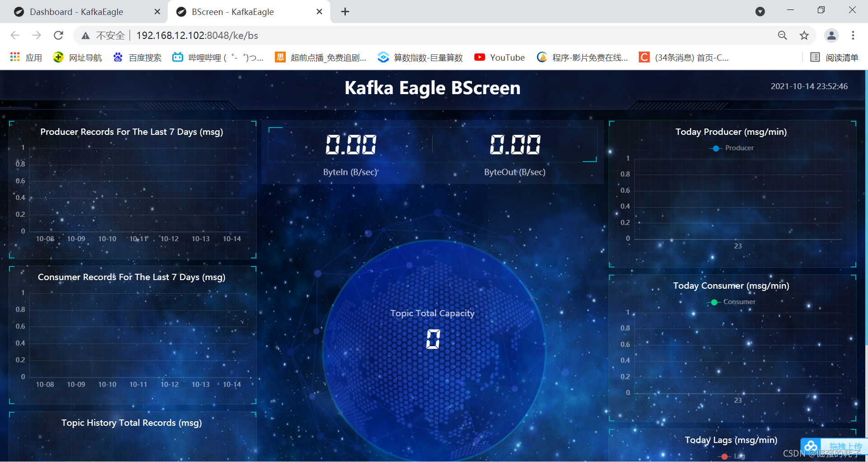Click the 10-14 label on Producer Records chart
The width and height of the screenshot is (868, 462).
point(232,238)
